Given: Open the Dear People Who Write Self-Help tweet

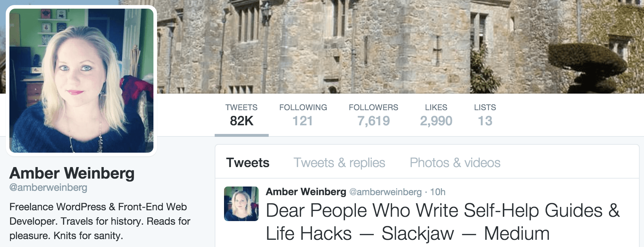Looking at the screenshot, I should pyautogui.click(x=443, y=222).
